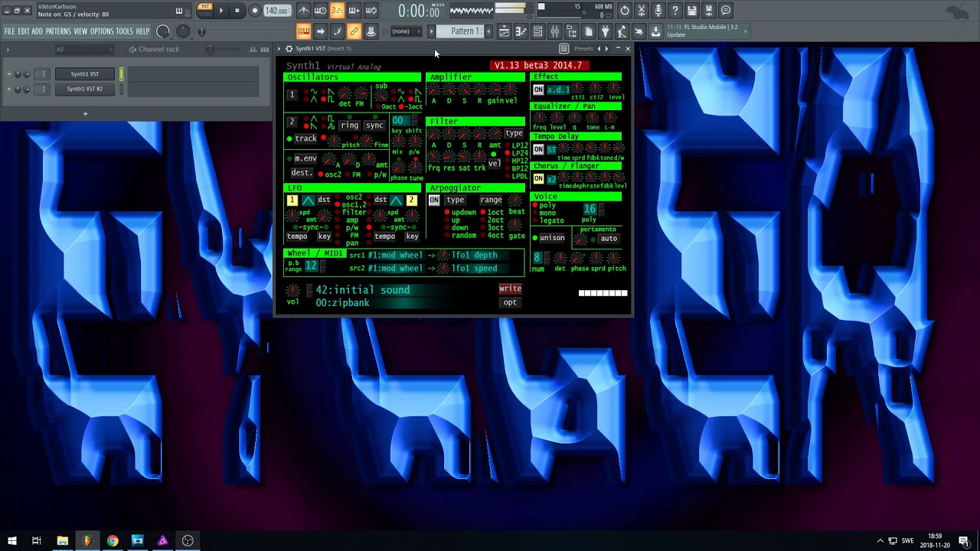This screenshot has width=980, height=551.
Task: Show the Channel rack toolbar icon
Action: (538, 31)
